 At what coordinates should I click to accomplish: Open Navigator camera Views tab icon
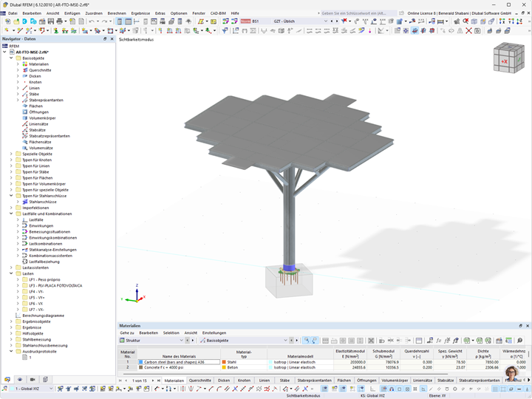(33, 379)
